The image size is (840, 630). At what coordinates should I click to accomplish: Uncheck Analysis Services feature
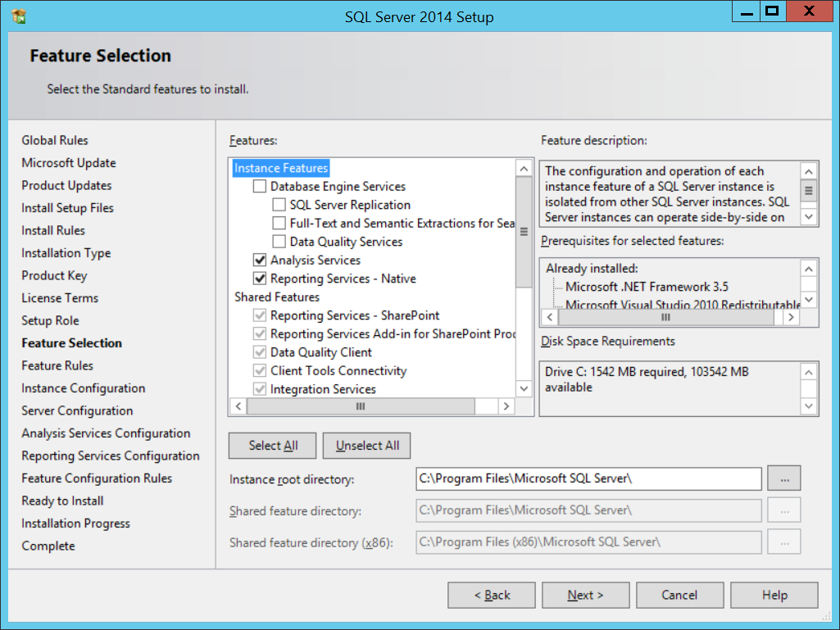pos(260,261)
